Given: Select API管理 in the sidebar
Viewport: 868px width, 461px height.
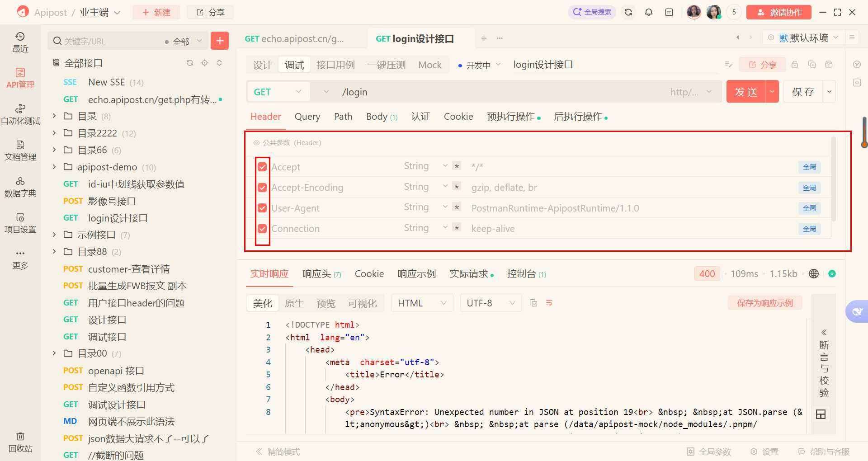Looking at the screenshot, I should [20, 78].
